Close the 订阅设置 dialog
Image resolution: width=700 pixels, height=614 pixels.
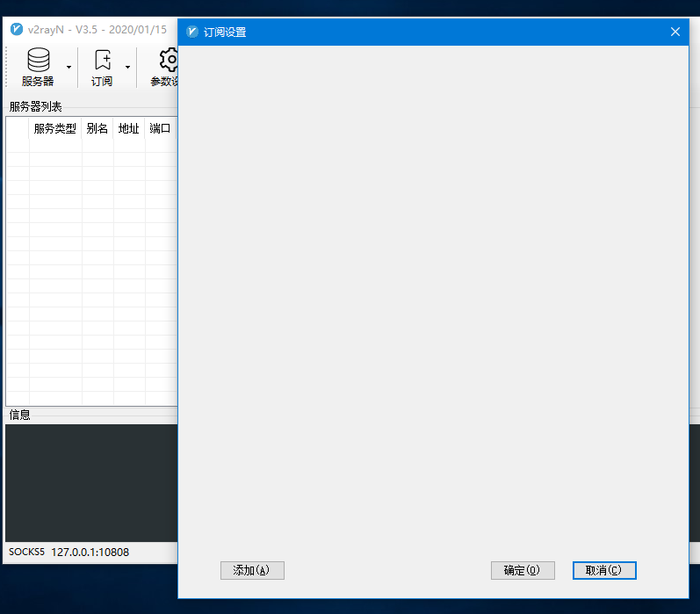coord(675,32)
